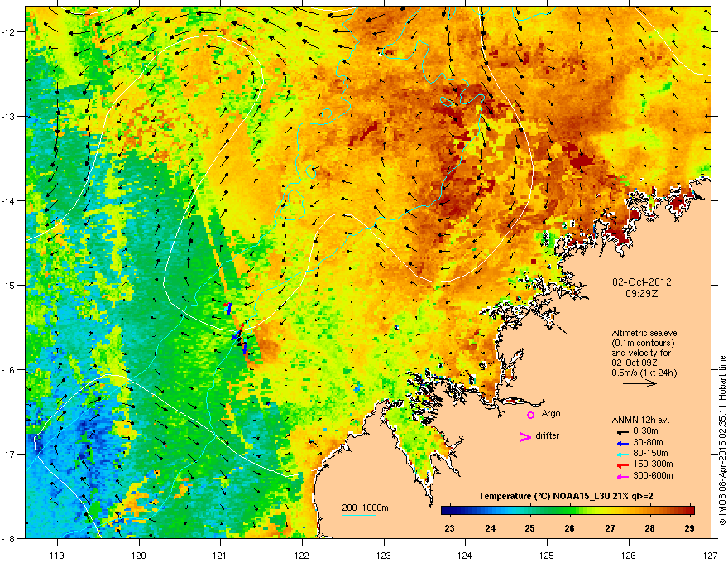728x563 pixels.
Task: Click the red 150-300m legend arrow
Action: (622, 465)
